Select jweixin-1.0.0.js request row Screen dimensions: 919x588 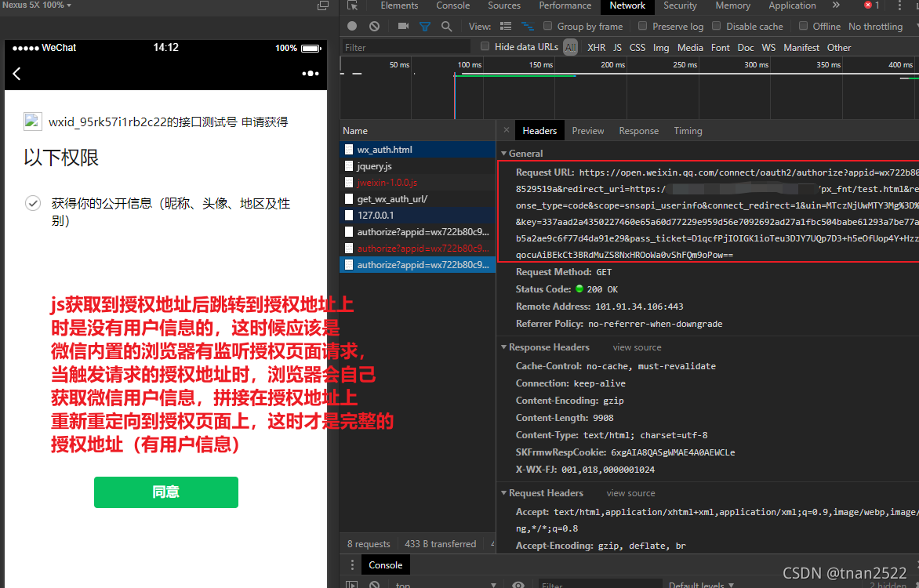(x=417, y=183)
